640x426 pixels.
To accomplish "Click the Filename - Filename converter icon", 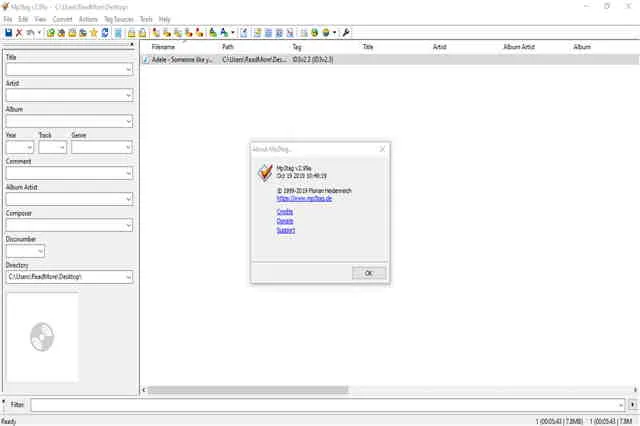I will 178,33.
